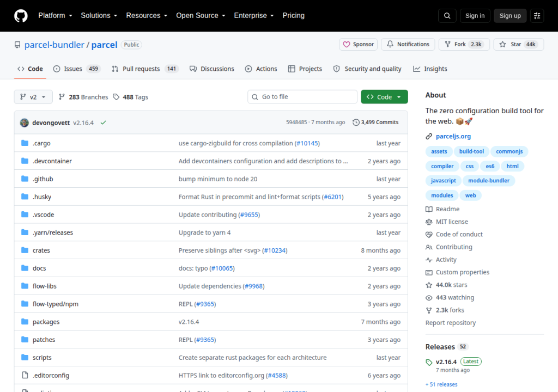Switch to the Issues tab

pos(76,69)
